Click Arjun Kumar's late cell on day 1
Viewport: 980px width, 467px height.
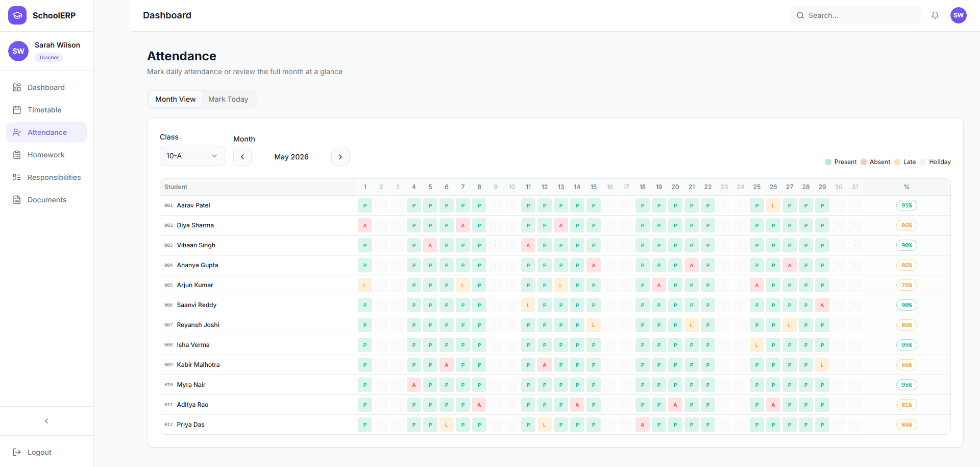tap(365, 285)
